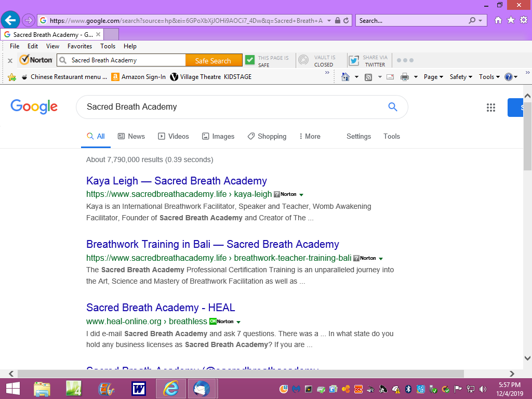Click the magnifier in the browser Search box
The image size is (532, 399).
pos(472,21)
